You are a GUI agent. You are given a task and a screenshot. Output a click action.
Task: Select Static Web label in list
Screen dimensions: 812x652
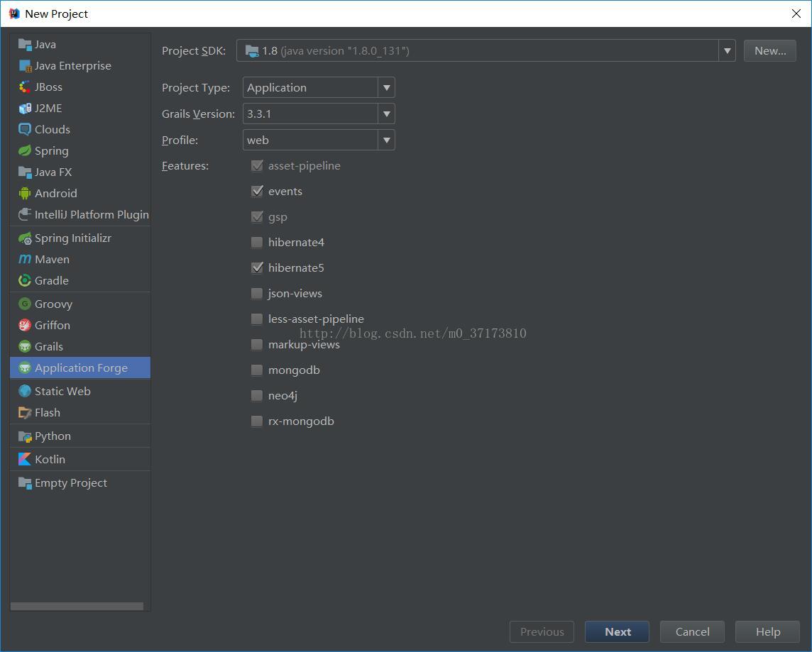coord(62,391)
